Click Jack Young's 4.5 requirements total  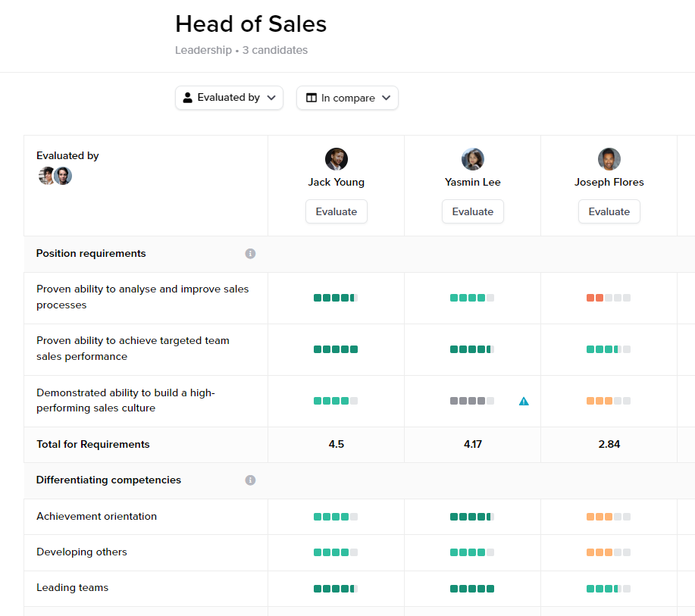tap(337, 445)
